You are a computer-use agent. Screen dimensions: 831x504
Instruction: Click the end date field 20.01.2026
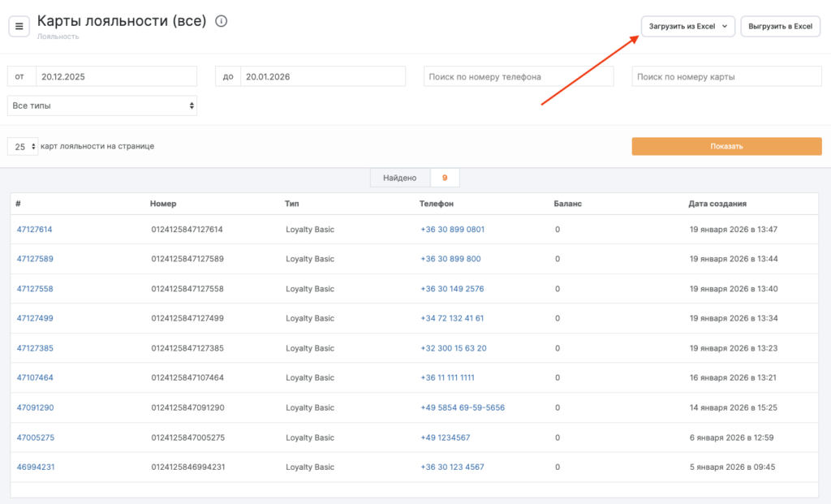(323, 76)
